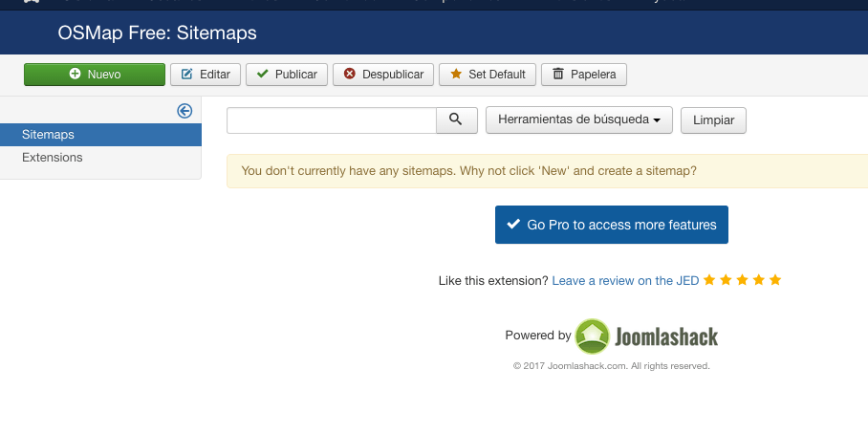This screenshot has height=434, width=868.
Task: Click the green Nuevo button
Action: click(95, 75)
